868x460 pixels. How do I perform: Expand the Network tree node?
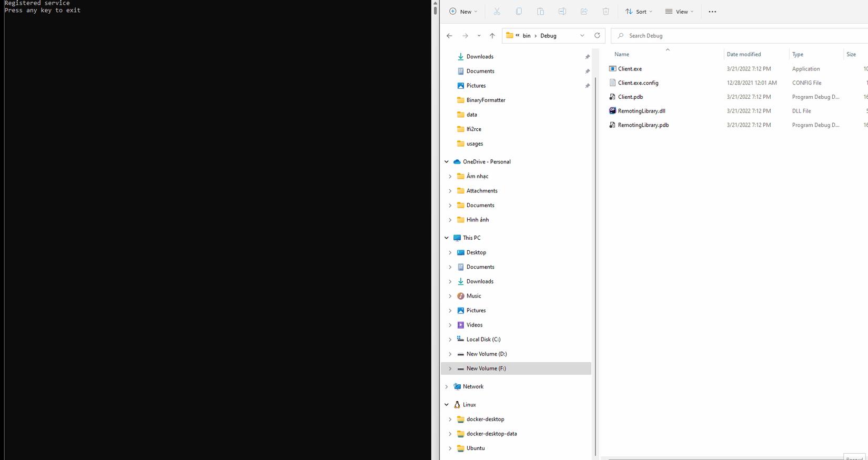click(x=447, y=386)
